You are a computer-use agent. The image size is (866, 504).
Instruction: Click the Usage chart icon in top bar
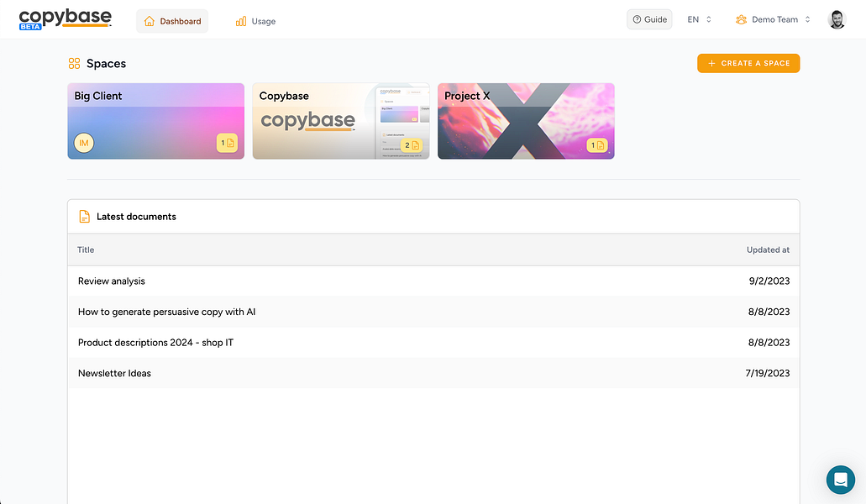tap(239, 21)
